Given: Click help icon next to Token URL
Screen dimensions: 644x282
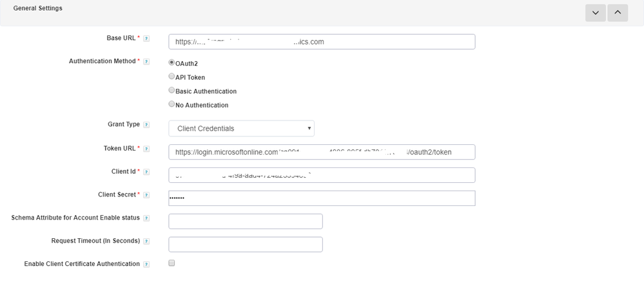Looking at the screenshot, I should pyautogui.click(x=146, y=149).
